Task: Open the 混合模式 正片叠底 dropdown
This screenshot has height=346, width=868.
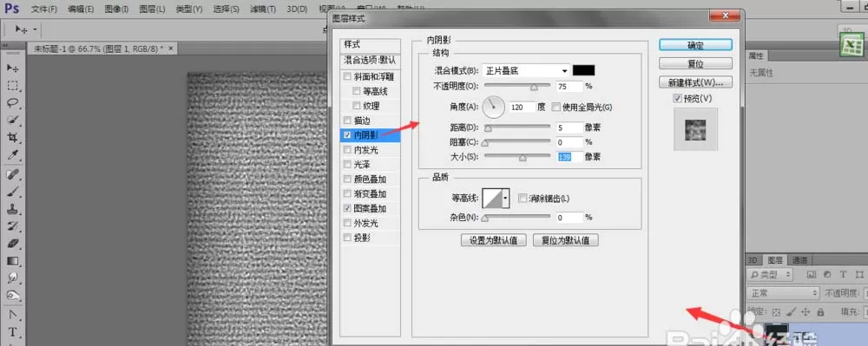Action: point(526,71)
